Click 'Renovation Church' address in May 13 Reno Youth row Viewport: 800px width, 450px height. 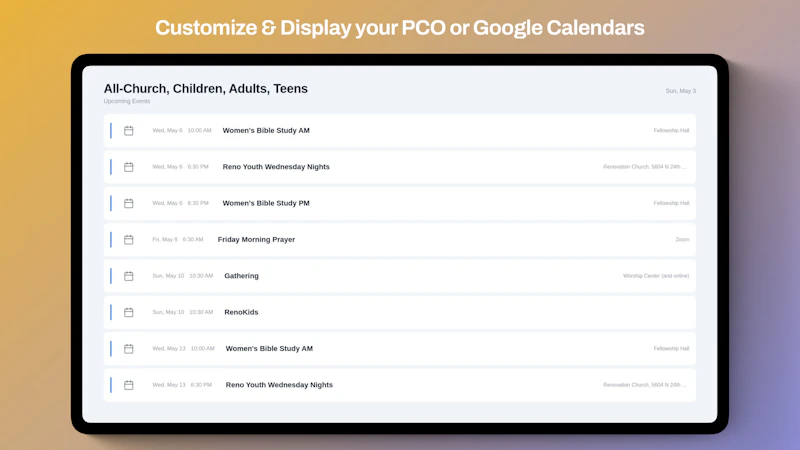click(x=645, y=385)
